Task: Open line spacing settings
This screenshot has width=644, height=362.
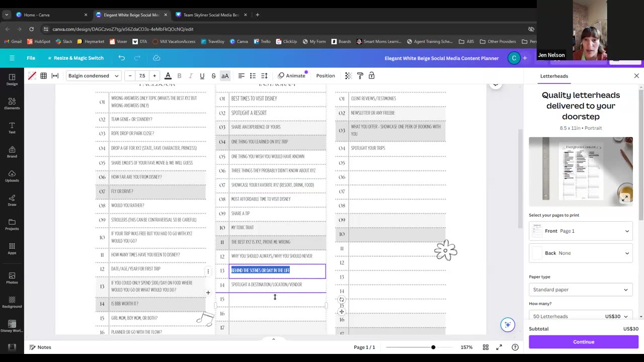Action: tap(264, 75)
